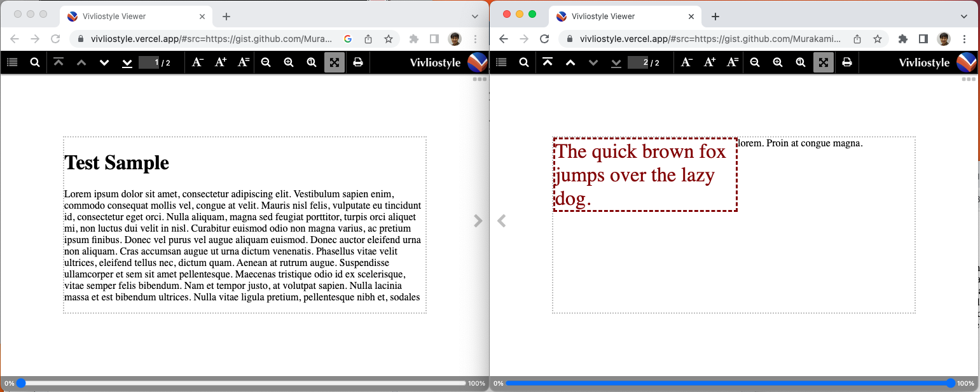Reset zoom to actual size, right window
The height and width of the screenshot is (392, 980).
pos(801,62)
